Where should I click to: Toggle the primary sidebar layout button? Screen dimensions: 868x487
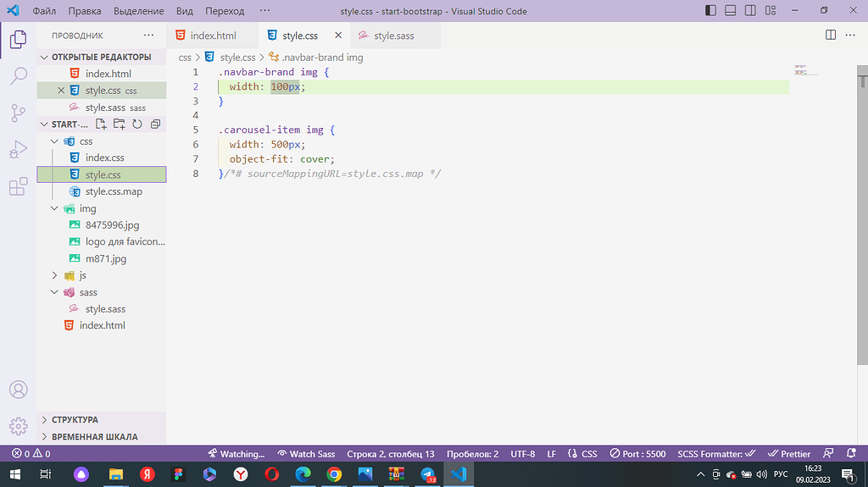point(711,11)
